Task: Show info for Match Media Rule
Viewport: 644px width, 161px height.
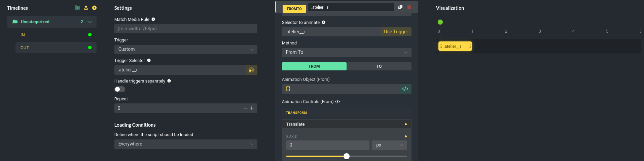Action: [x=153, y=20]
